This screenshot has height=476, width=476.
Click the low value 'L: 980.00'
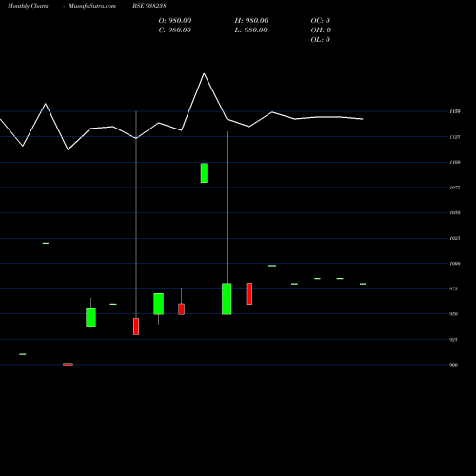point(250,30)
